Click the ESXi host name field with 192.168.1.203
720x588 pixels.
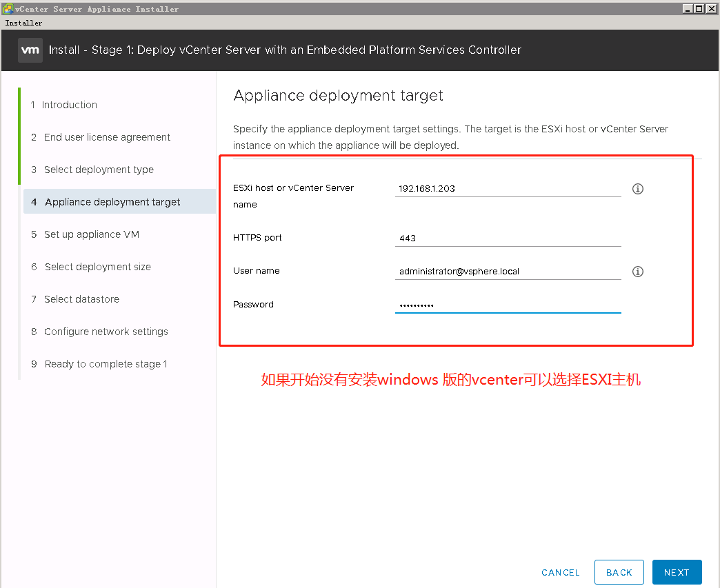tap(508, 189)
